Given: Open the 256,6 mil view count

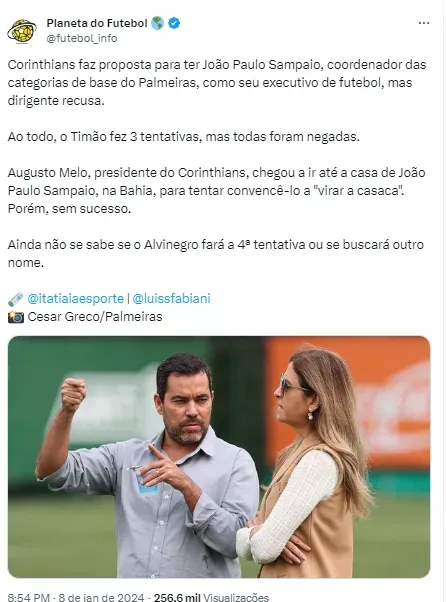Looking at the screenshot, I should coord(177,597).
